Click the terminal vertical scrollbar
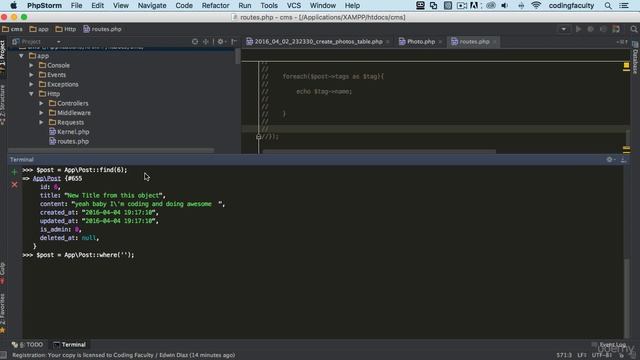Screen dimensions: 640x360 point(627,298)
